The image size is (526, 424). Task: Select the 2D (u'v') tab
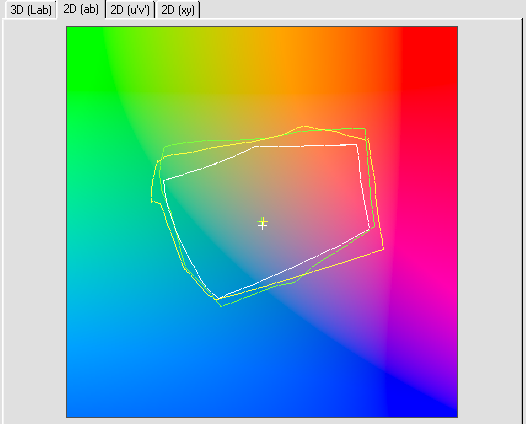point(130,10)
